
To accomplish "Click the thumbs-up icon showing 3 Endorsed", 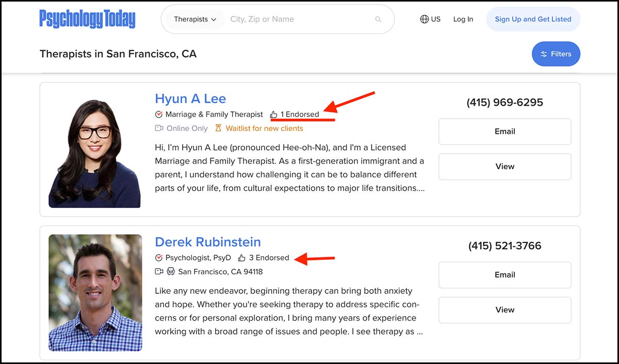I will [x=242, y=258].
